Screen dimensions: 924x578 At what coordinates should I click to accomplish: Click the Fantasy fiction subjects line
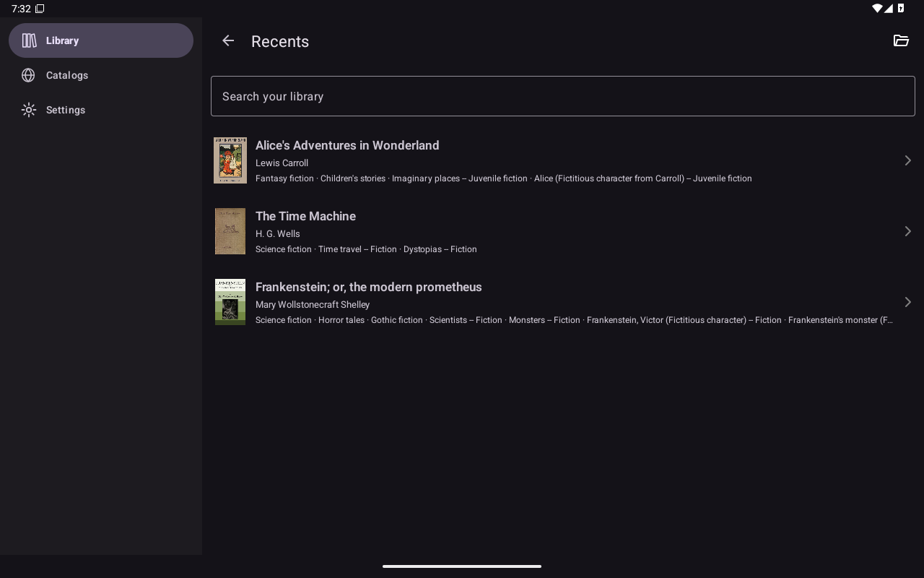(x=504, y=178)
